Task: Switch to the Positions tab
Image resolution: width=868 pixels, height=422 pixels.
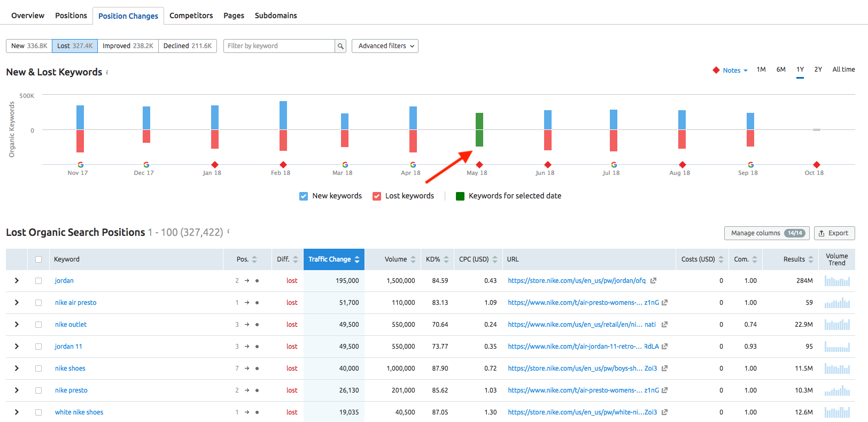Action: [x=71, y=16]
